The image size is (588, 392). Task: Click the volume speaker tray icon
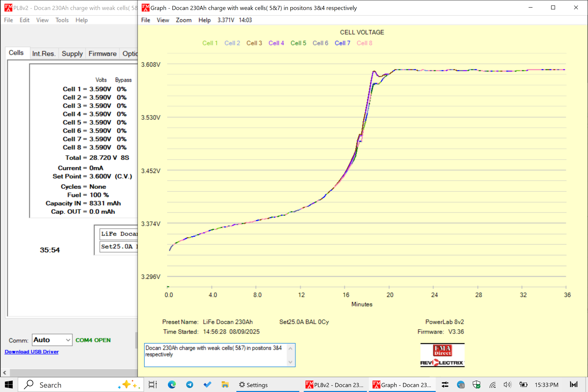(x=507, y=385)
